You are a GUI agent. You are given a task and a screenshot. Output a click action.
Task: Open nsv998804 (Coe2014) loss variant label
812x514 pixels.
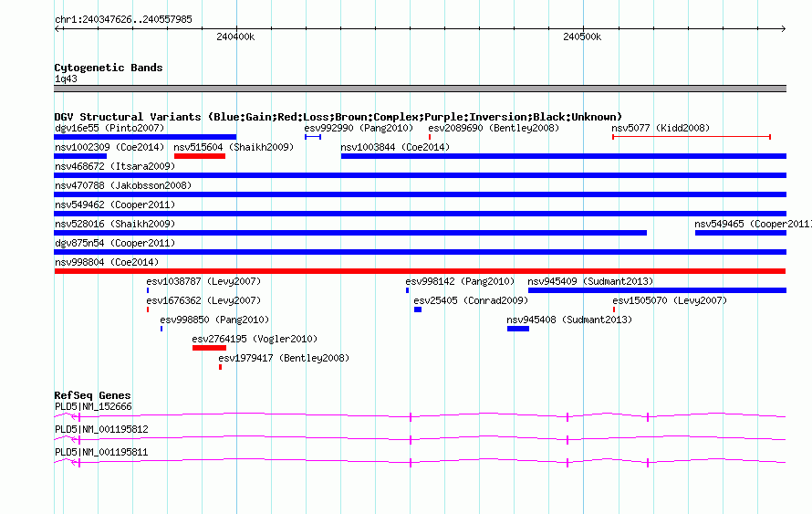(x=107, y=262)
